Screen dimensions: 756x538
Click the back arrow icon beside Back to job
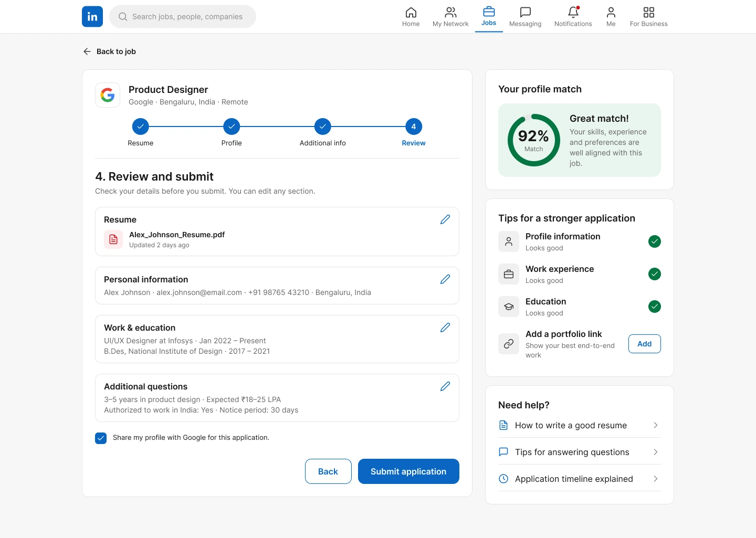(87, 51)
